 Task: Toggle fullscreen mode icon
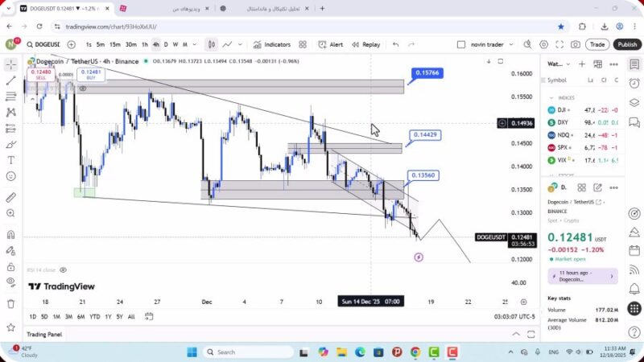click(558, 44)
